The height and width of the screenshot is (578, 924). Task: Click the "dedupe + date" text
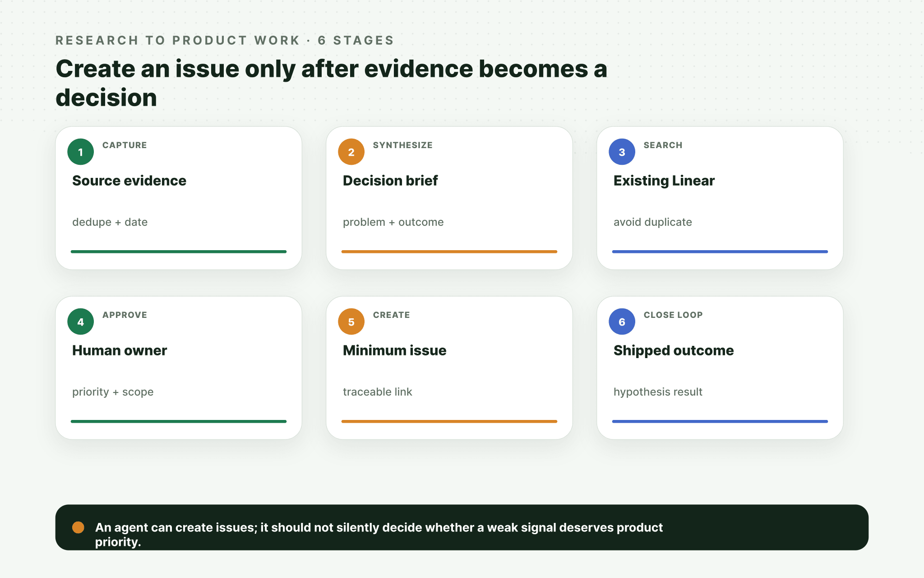[110, 222]
